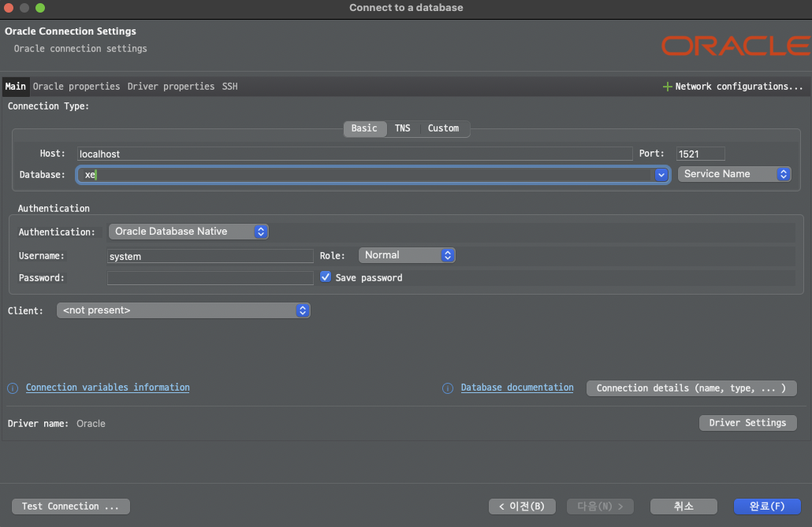812x527 pixels.
Task: Click the Driver name value Oracle
Action: tap(91, 424)
